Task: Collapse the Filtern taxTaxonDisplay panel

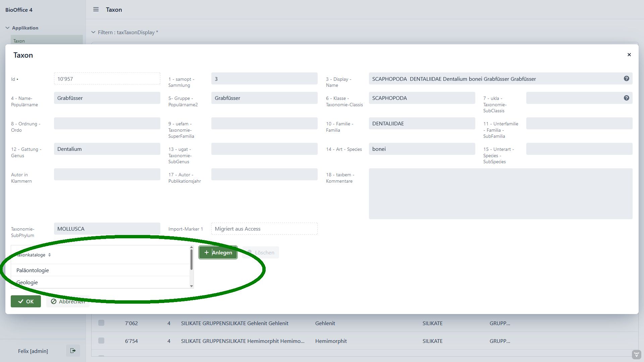Action: coord(93,32)
